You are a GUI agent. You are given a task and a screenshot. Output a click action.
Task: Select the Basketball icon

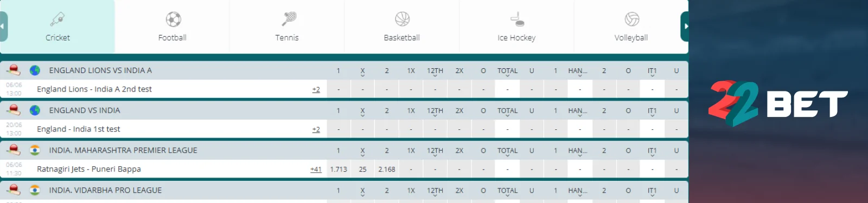(x=403, y=19)
